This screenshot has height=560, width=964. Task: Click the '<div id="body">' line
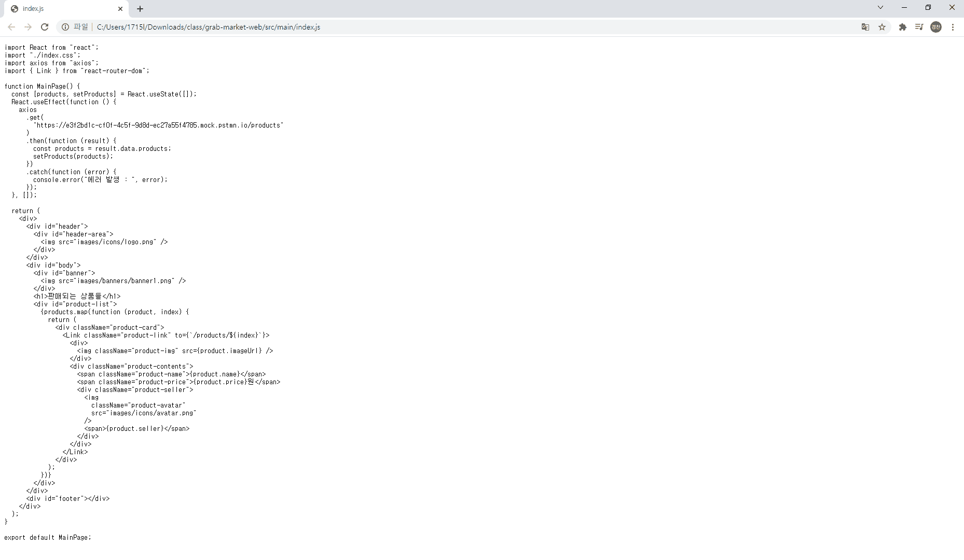point(53,265)
